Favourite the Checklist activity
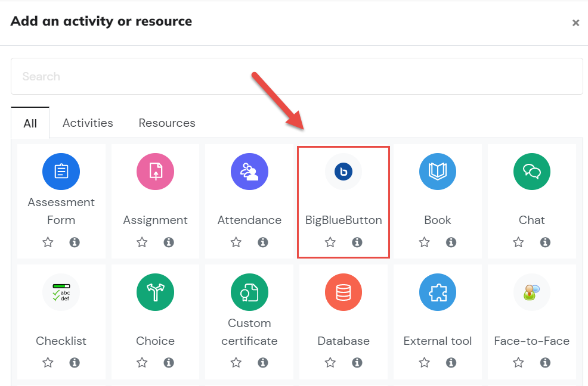The height and width of the screenshot is (386, 588). click(x=48, y=362)
